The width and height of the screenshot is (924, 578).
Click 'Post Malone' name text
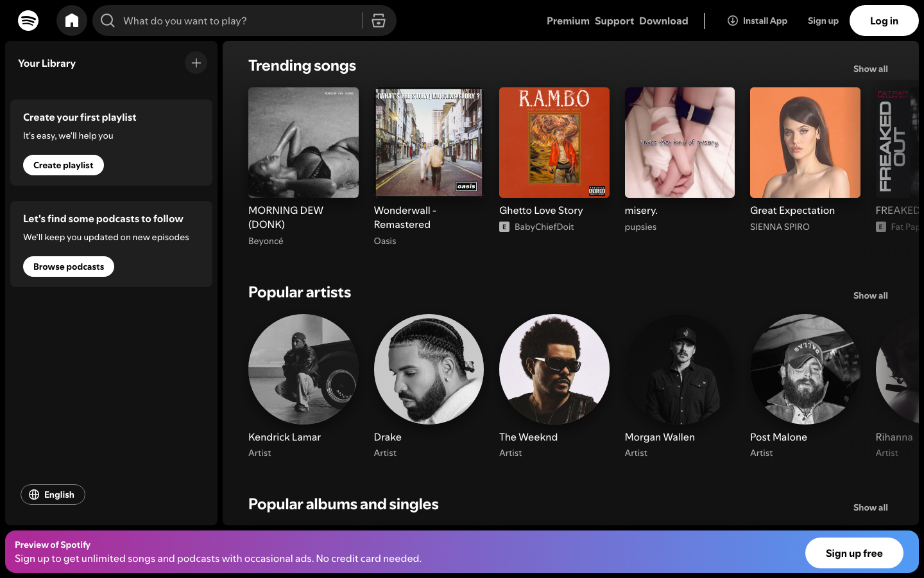pyautogui.click(x=778, y=437)
